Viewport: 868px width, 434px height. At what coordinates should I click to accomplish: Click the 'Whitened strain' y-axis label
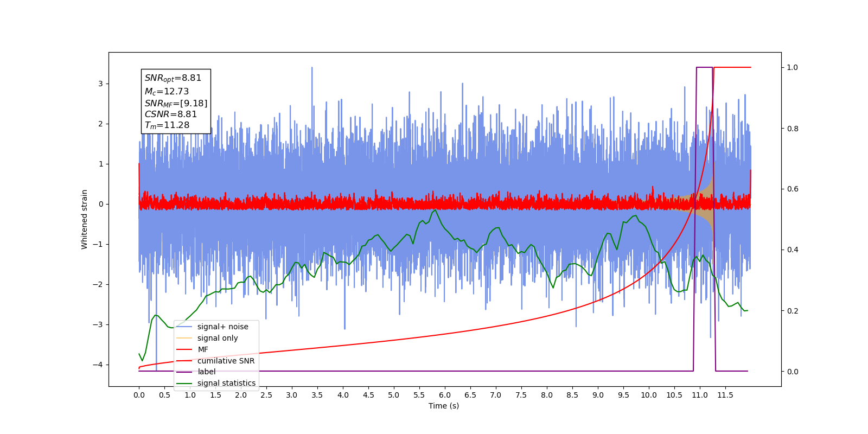click(84, 219)
